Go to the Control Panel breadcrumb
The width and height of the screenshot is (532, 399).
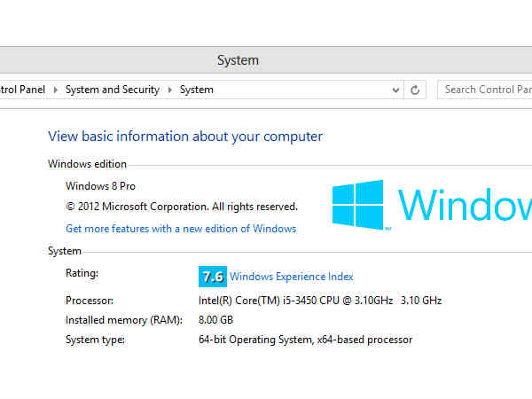tap(23, 90)
